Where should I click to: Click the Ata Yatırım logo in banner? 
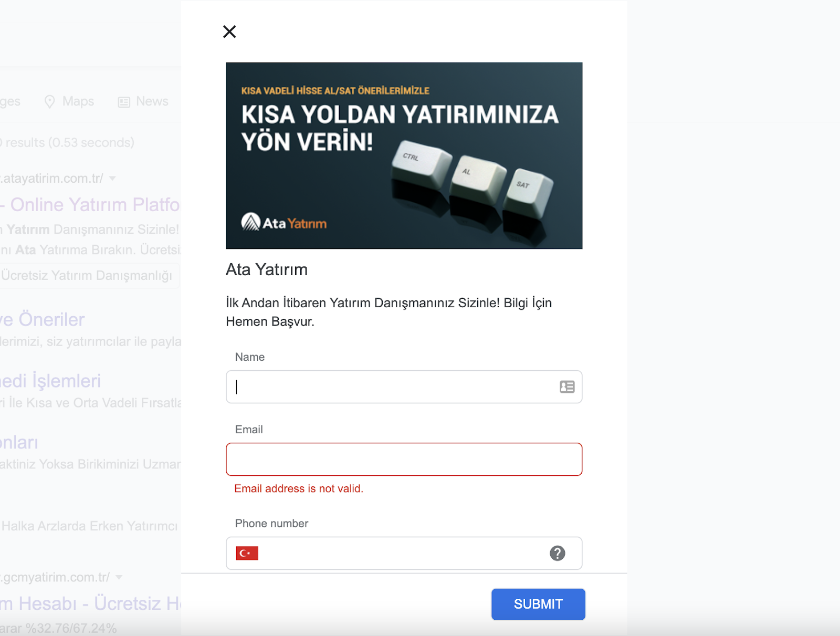pyautogui.click(x=283, y=223)
